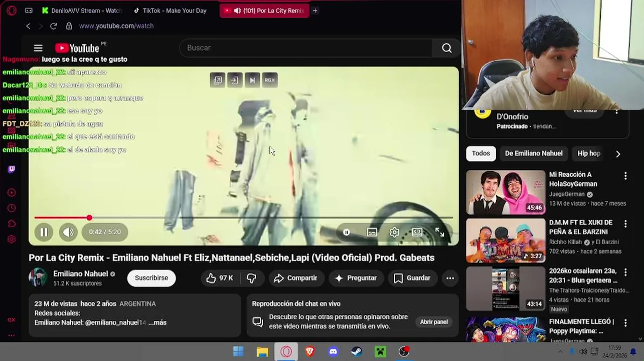Open the Windows Start menu
Image resolution: width=644 pixels, height=361 pixels.
click(238, 352)
